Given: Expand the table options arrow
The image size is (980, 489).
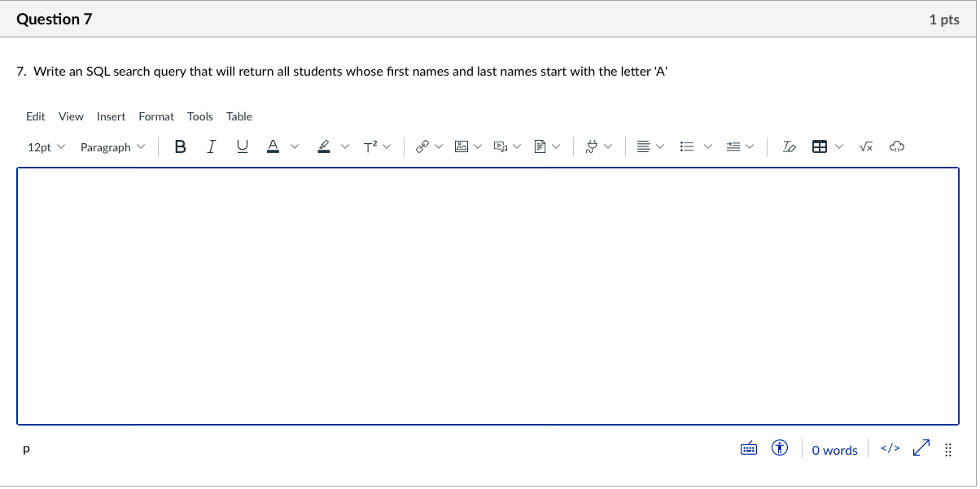Looking at the screenshot, I should (840, 147).
